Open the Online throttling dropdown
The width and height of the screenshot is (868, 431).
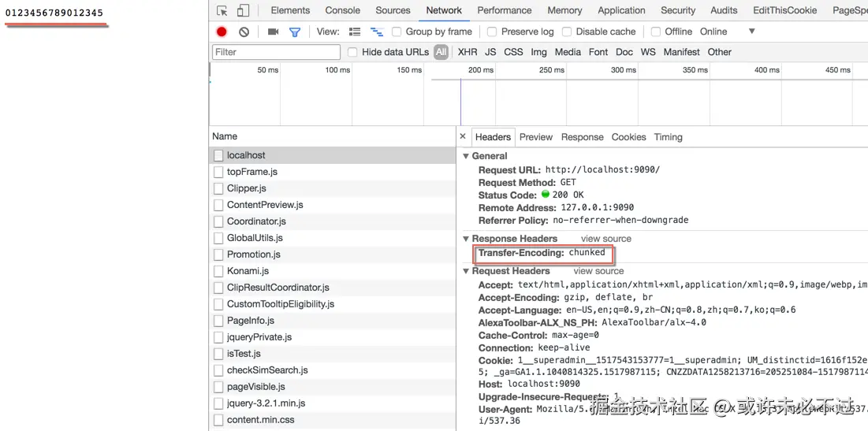[x=728, y=32]
